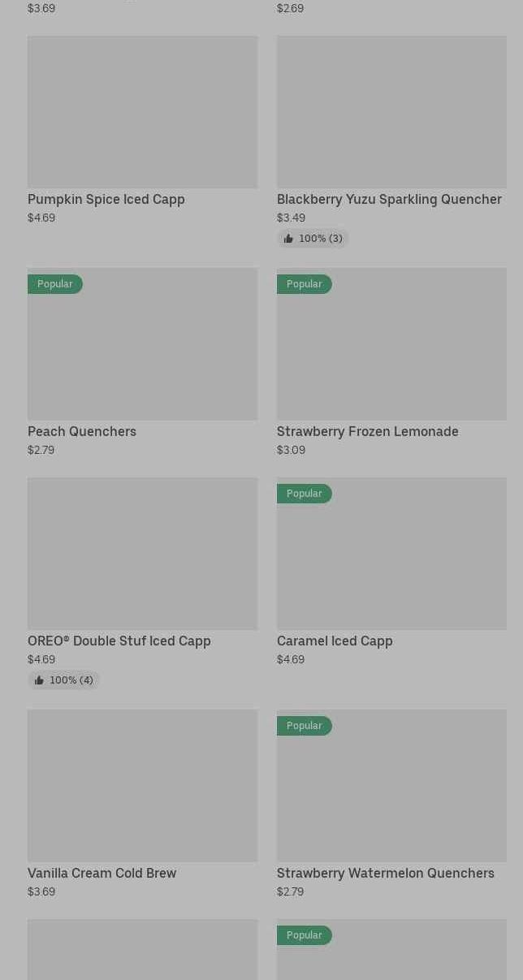Open the Vanilla Cream Cold Brew image
This screenshot has width=523, height=980.
(x=142, y=786)
